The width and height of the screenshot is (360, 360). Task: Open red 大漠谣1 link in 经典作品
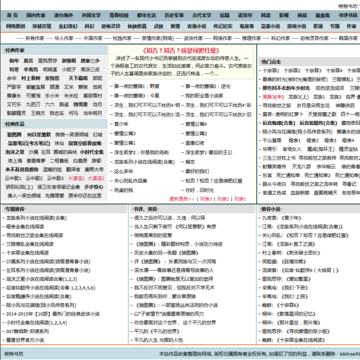(x=76, y=178)
